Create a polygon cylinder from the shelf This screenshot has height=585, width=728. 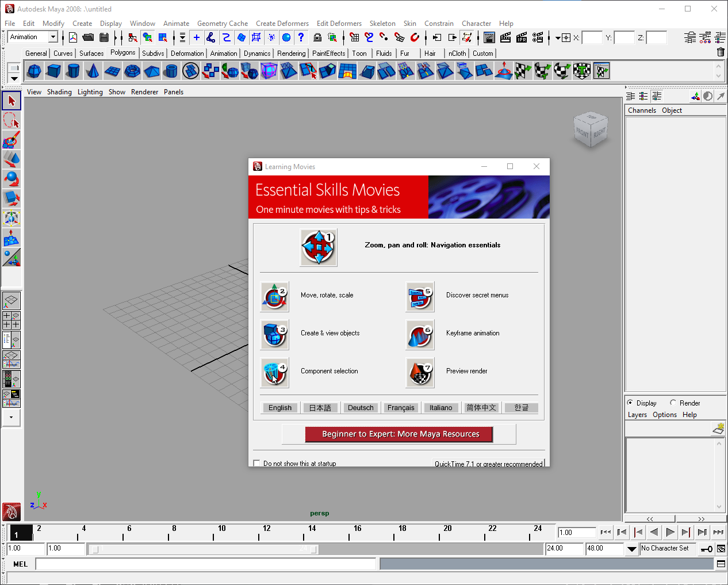click(74, 71)
